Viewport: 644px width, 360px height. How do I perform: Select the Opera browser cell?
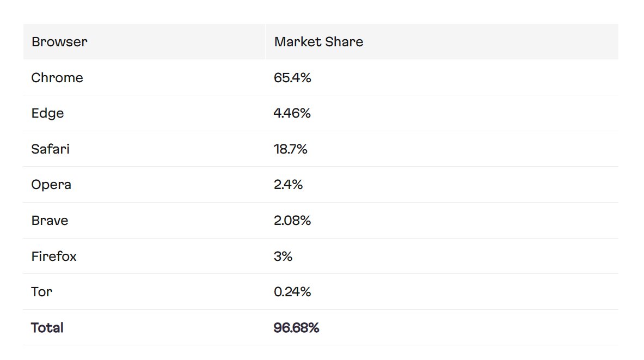[51, 185]
